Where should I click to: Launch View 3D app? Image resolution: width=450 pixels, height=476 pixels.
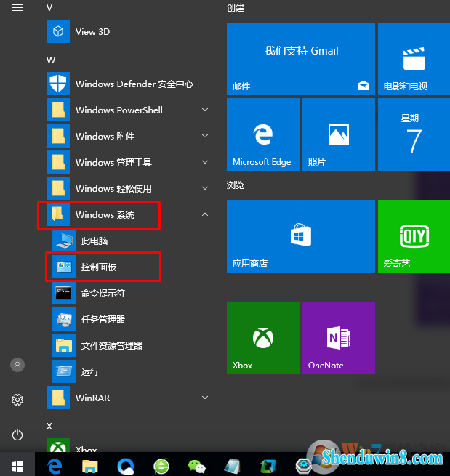(x=127, y=31)
